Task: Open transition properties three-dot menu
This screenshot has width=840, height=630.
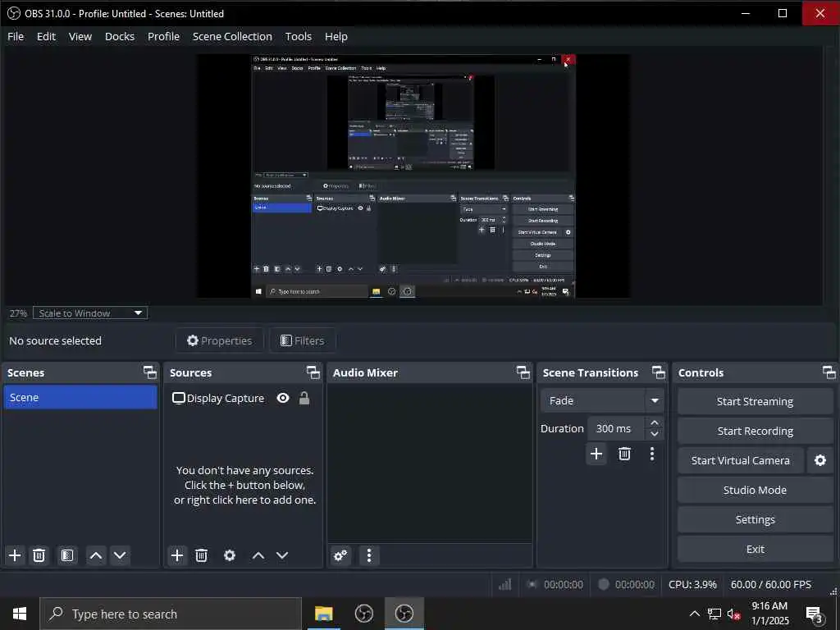Action: coord(652,454)
